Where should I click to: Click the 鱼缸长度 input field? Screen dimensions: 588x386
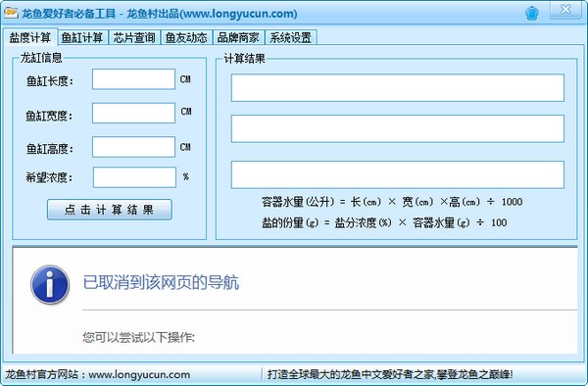(134, 79)
